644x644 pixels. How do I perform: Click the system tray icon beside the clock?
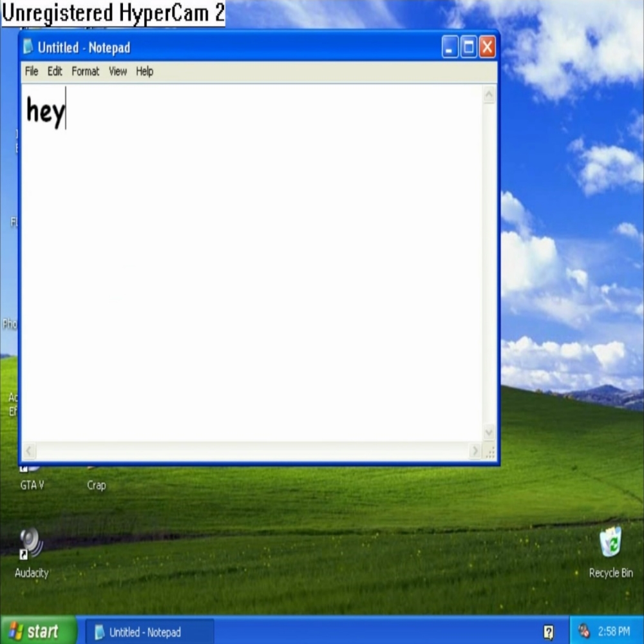584,631
